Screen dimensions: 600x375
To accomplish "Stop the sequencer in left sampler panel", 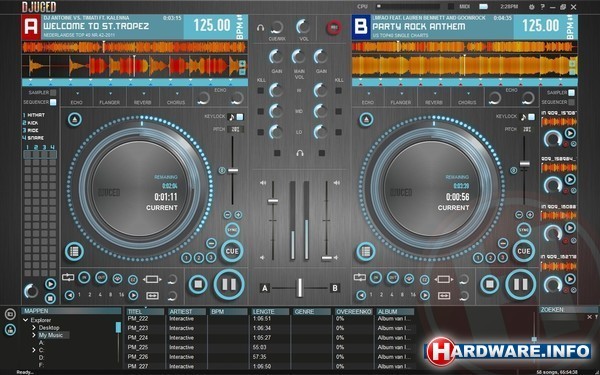I will point(51,298).
